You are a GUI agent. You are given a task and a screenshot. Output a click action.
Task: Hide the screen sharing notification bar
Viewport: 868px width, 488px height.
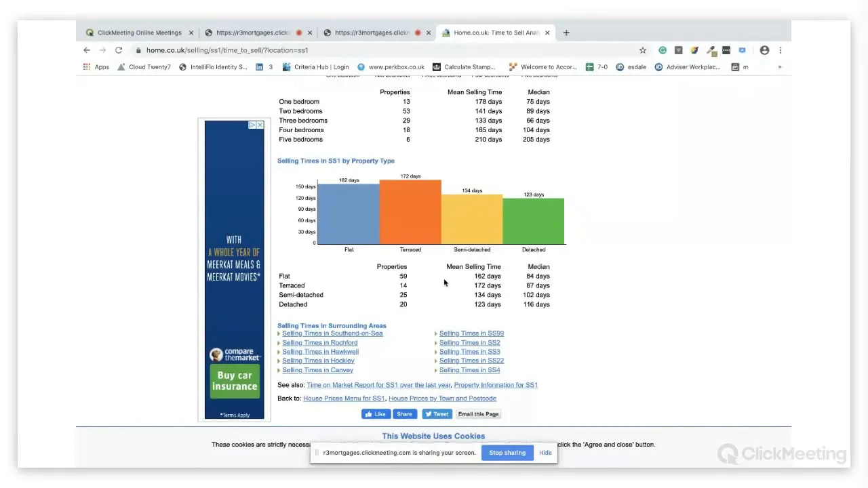tap(545, 453)
